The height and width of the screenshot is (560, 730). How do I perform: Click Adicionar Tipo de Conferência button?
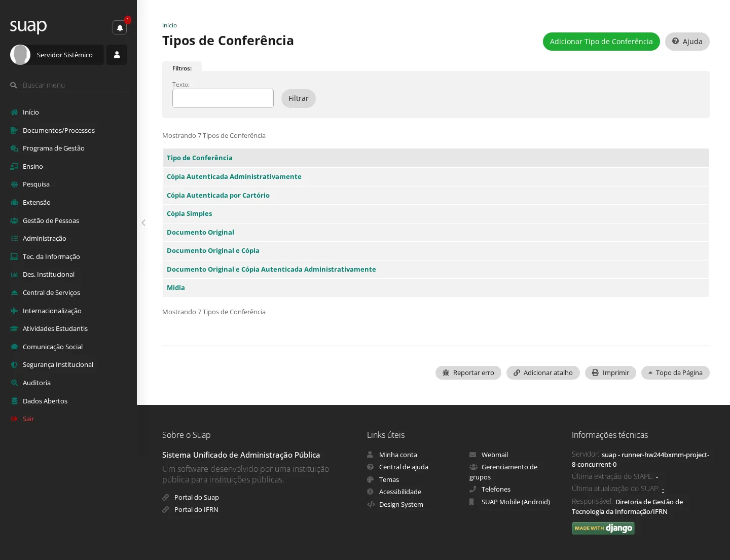[x=601, y=42]
